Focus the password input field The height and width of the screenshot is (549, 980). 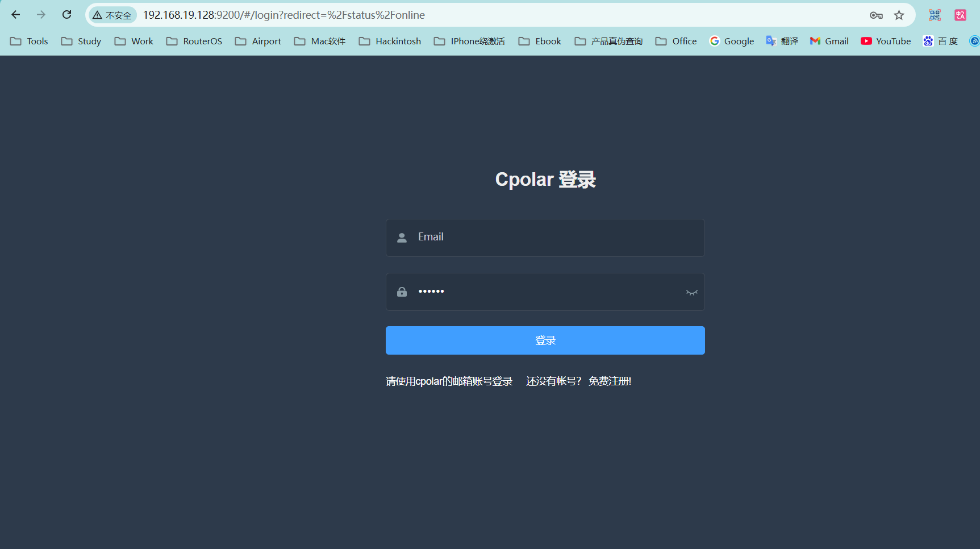545,292
